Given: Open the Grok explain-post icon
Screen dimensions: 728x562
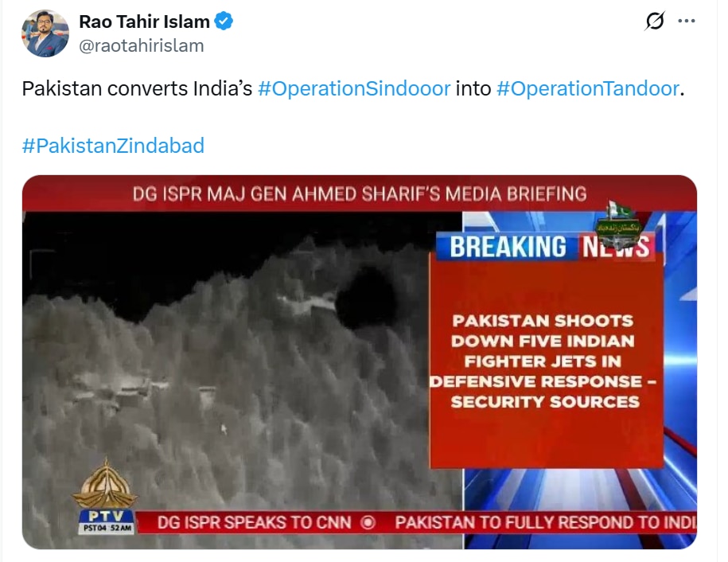Looking at the screenshot, I should click(x=655, y=21).
